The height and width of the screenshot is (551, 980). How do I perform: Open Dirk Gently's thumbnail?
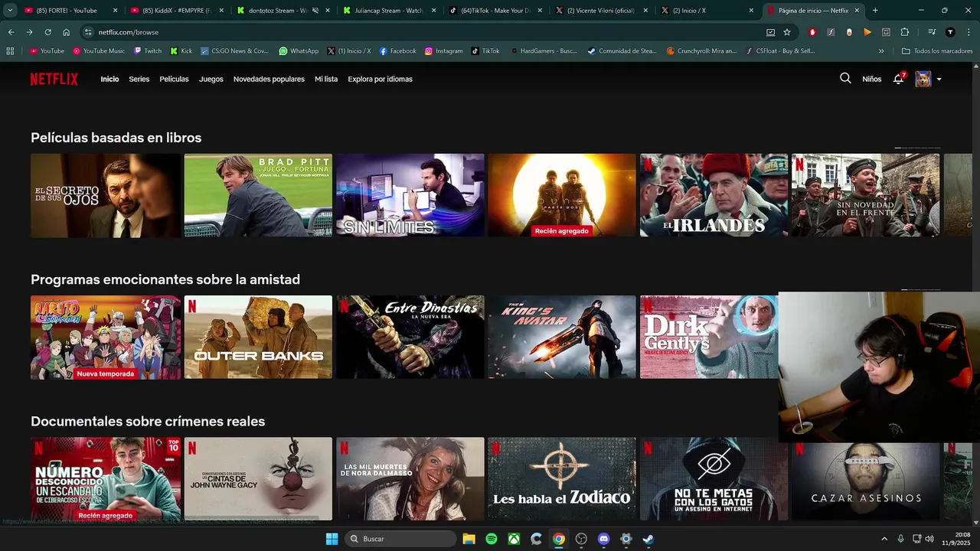pos(709,337)
